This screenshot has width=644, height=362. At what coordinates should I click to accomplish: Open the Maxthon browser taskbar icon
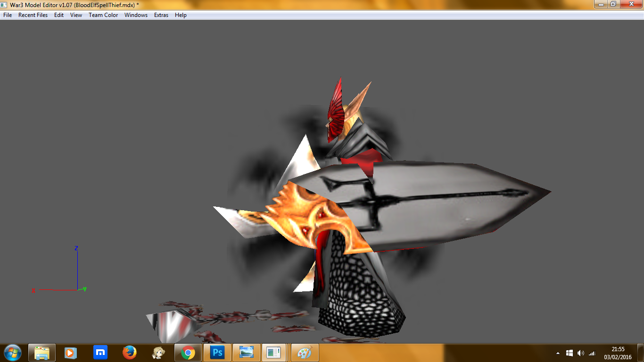(100, 353)
